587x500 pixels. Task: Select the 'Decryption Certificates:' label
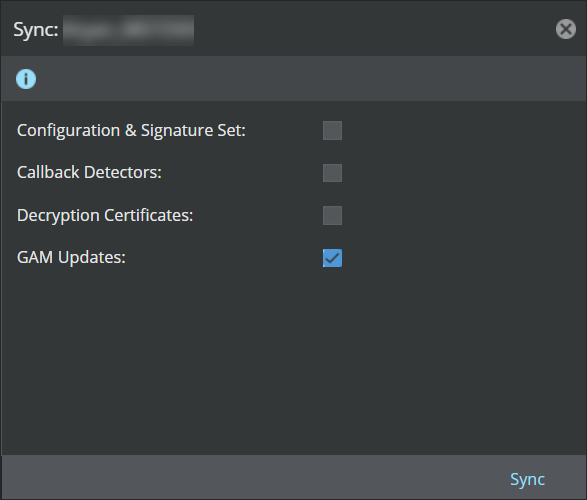pyautogui.click(x=105, y=216)
